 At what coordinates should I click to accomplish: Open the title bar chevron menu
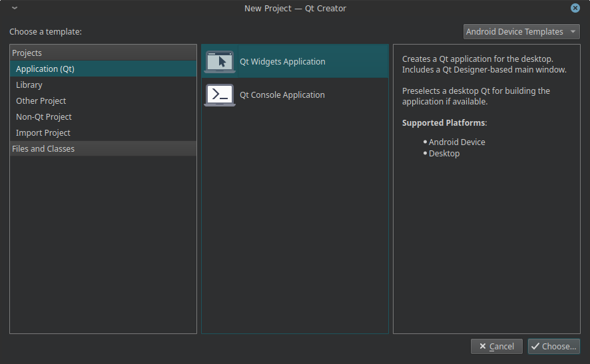click(15, 8)
